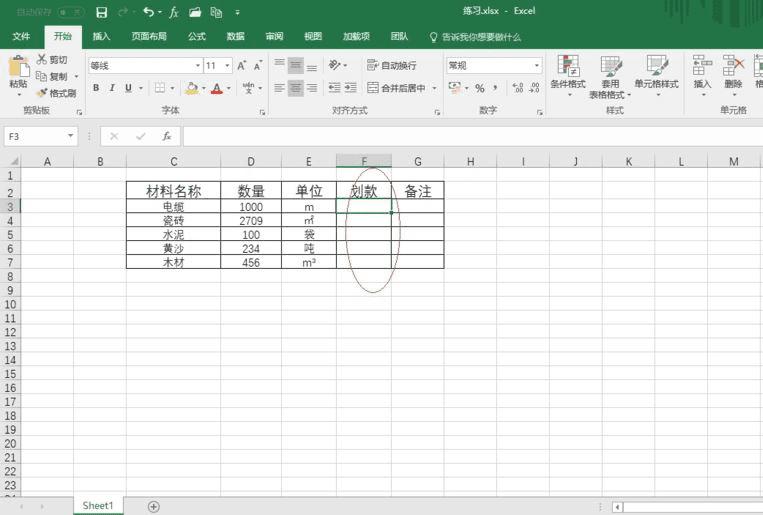
Task: Open the font size 11 dropdown
Action: 227,65
